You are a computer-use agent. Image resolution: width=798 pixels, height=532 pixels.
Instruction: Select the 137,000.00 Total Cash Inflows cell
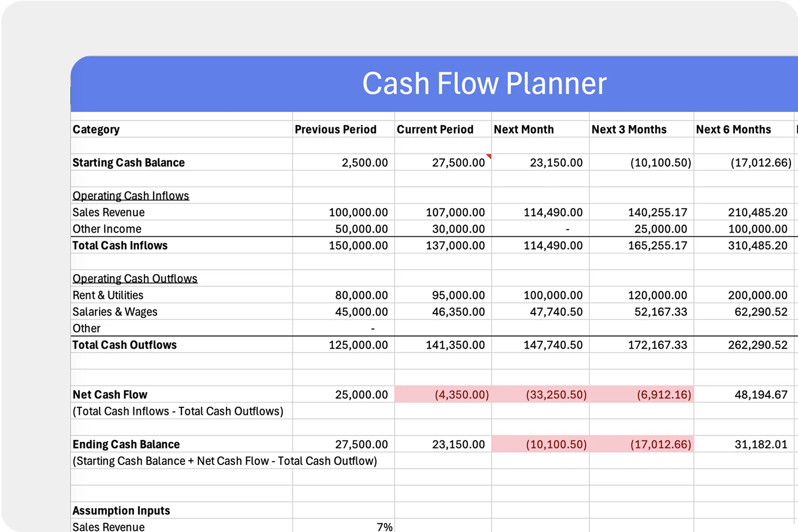tap(443, 246)
